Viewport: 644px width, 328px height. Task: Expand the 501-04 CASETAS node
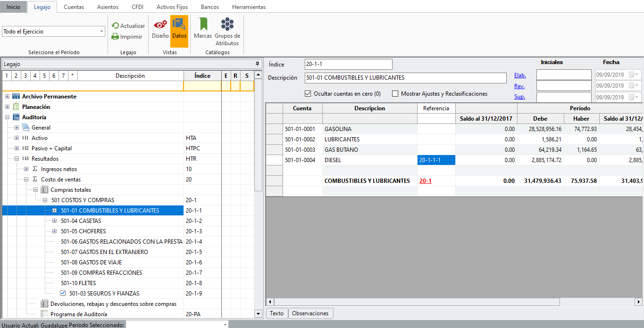click(x=54, y=221)
